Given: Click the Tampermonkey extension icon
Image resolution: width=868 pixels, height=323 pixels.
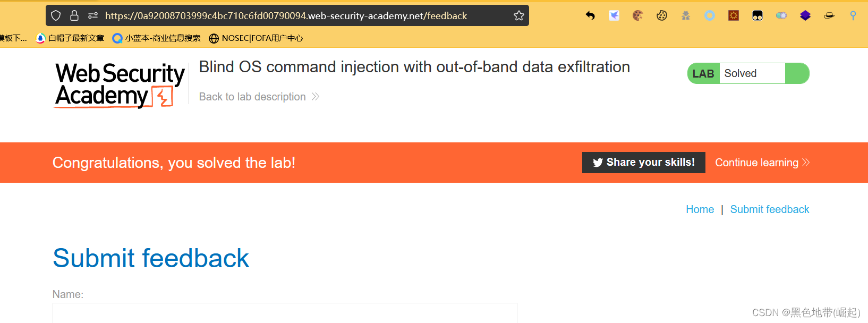Looking at the screenshot, I should (758, 16).
